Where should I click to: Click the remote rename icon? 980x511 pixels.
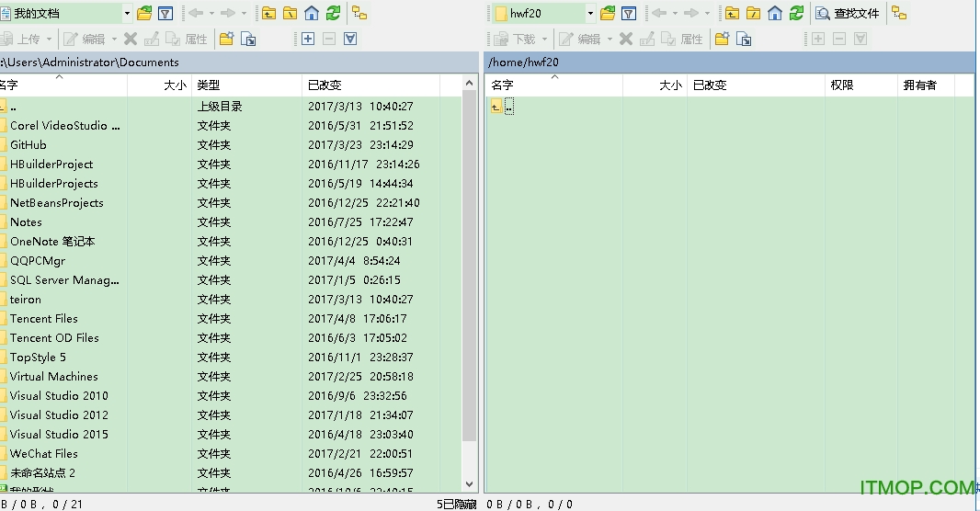pyautogui.click(x=647, y=39)
